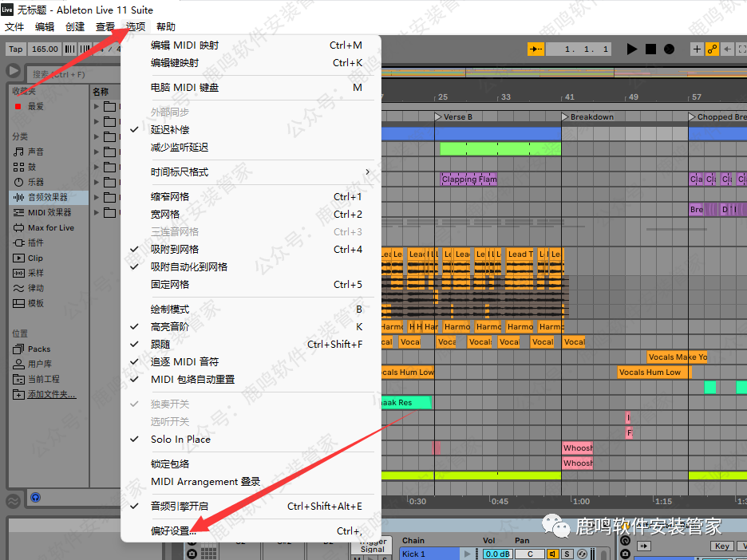
Task: Toggle the Automation Arm button
Action: pyautogui.click(x=713, y=49)
